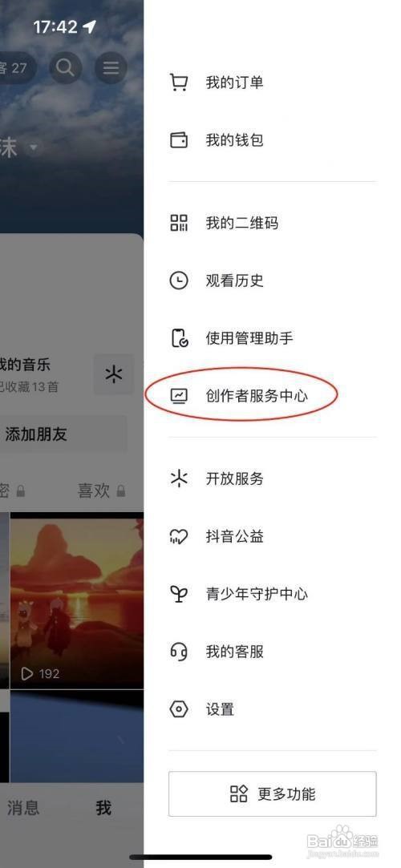Tap the clock icon for 观看历史

[178, 281]
